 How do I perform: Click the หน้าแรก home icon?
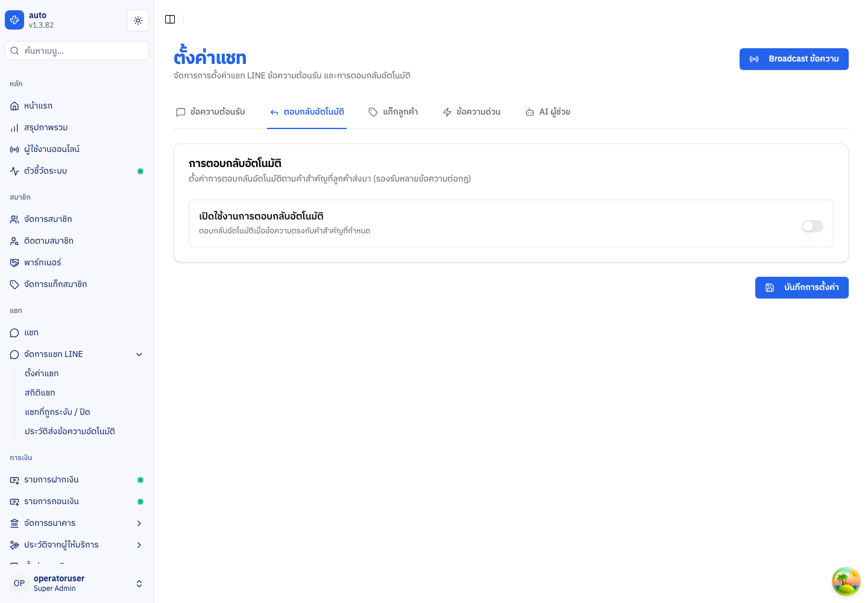[x=14, y=106]
